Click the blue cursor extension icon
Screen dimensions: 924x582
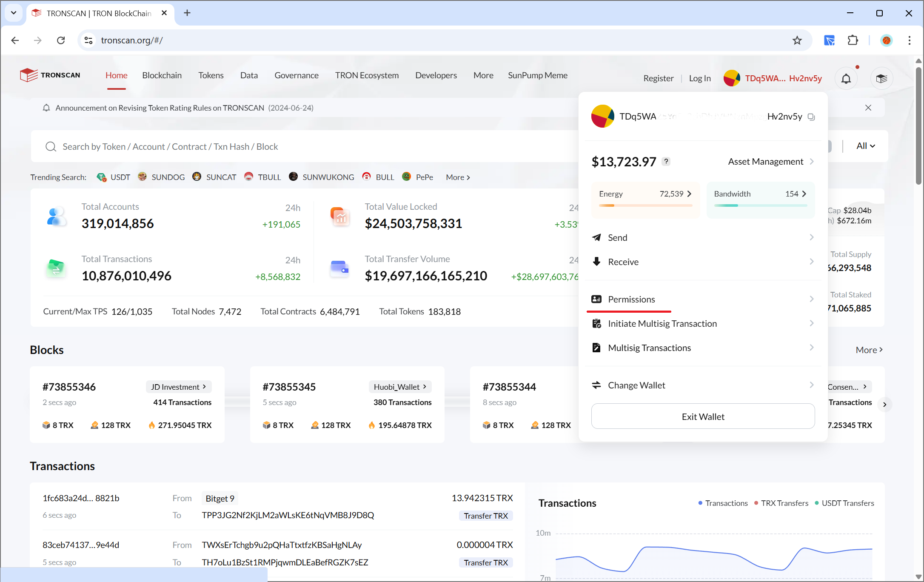click(829, 40)
